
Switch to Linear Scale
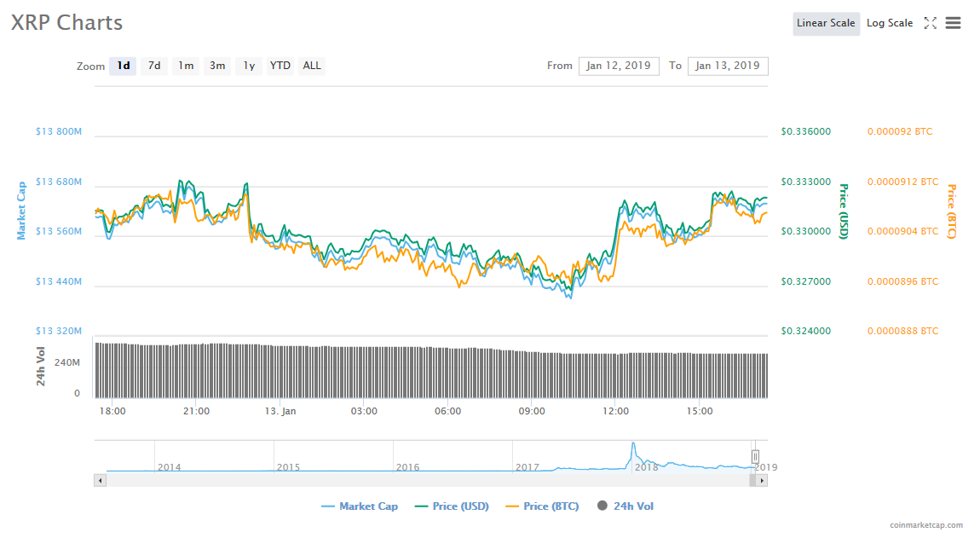826,23
